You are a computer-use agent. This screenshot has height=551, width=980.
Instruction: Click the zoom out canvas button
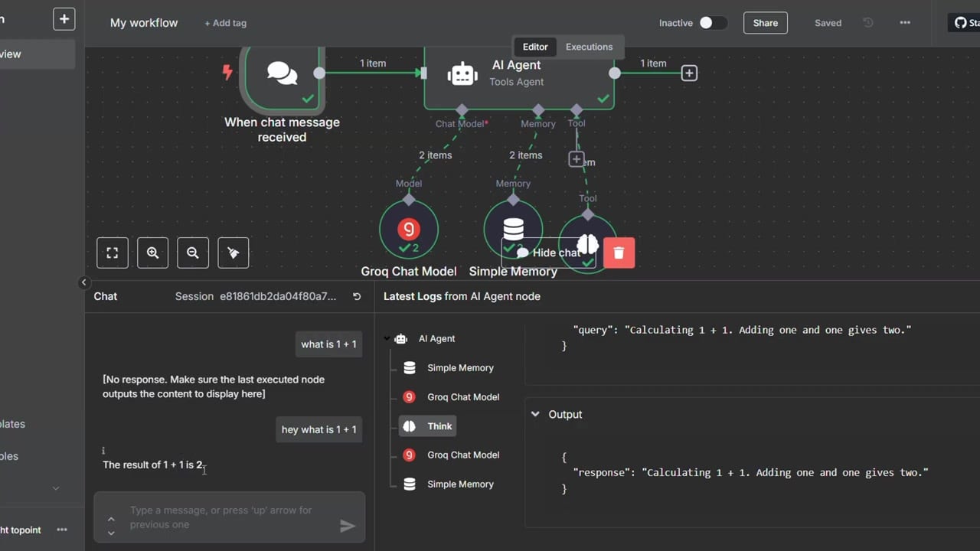(x=193, y=253)
